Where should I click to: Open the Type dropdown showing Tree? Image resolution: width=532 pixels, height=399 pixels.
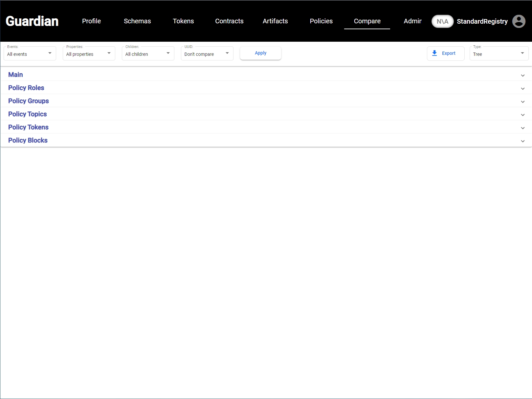coord(499,54)
